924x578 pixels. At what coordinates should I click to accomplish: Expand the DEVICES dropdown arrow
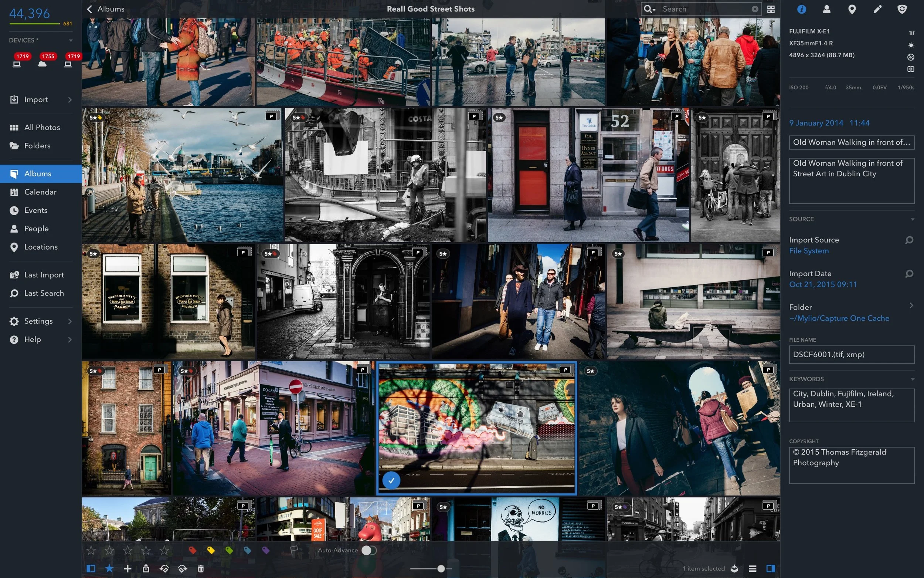71,41
